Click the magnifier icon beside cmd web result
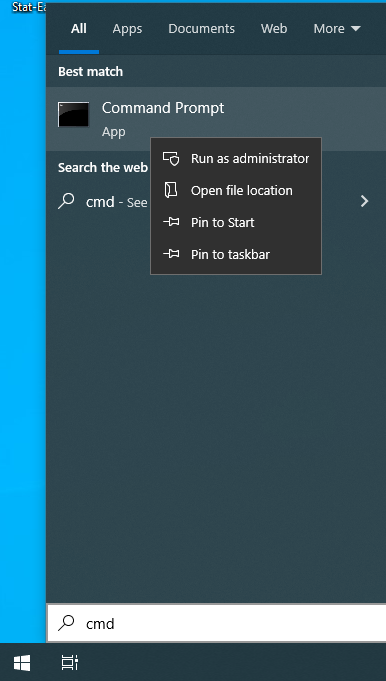The image size is (386, 681). point(66,202)
